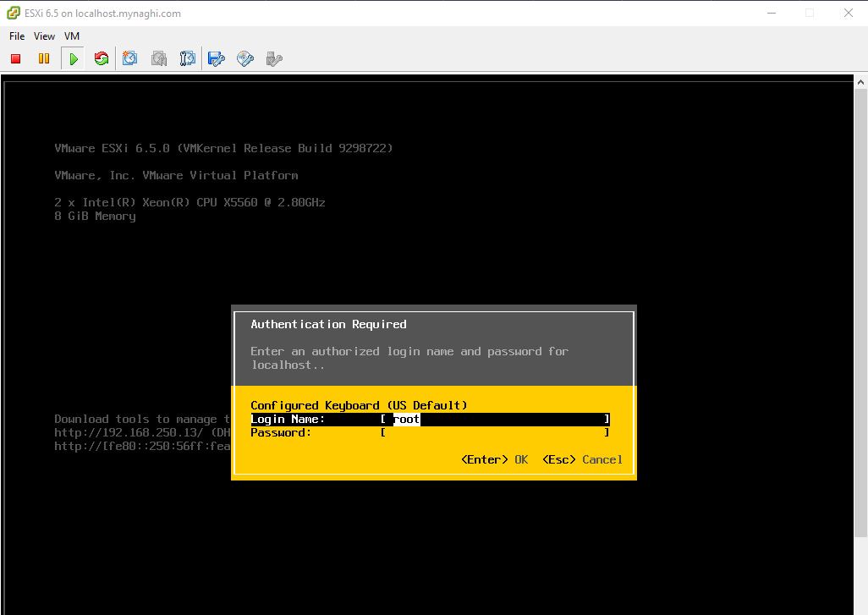This screenshot has height=615, width=868.
Task: Take a snapshot of the VM
Action: pos(130,58)
